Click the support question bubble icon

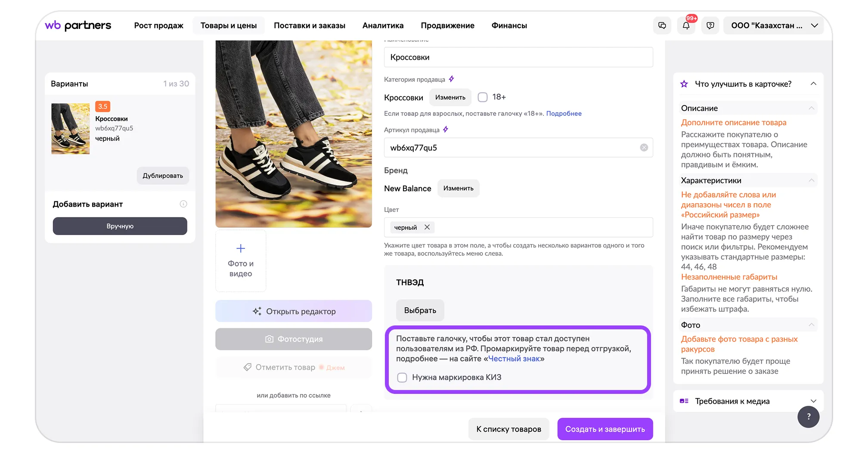pos(710,26)
